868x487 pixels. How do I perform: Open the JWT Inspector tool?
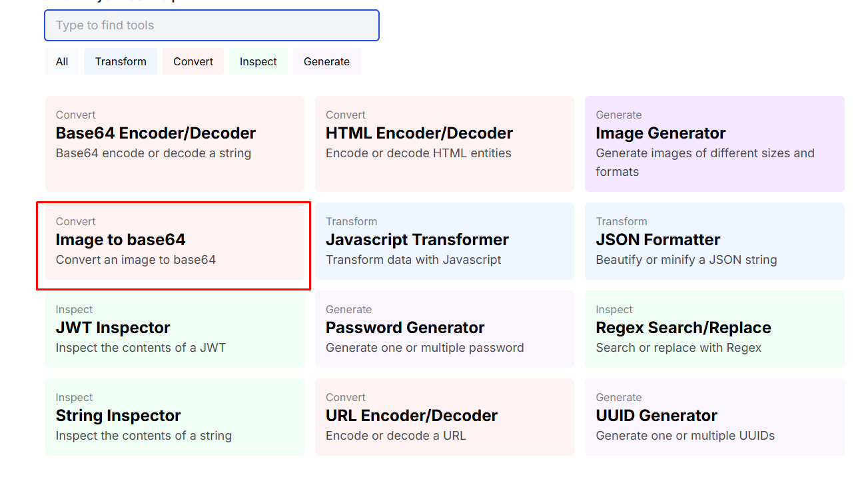175,328
